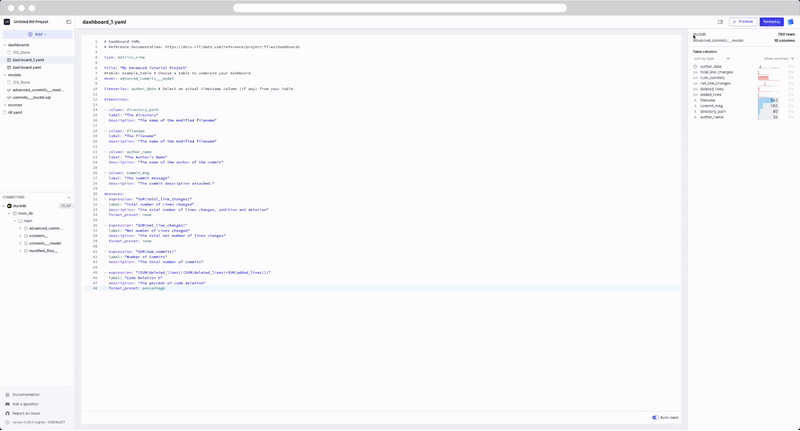Viewport: 800px width, 431px height.
Task: Click the duckdb connector icon
Action: point(8,206)
